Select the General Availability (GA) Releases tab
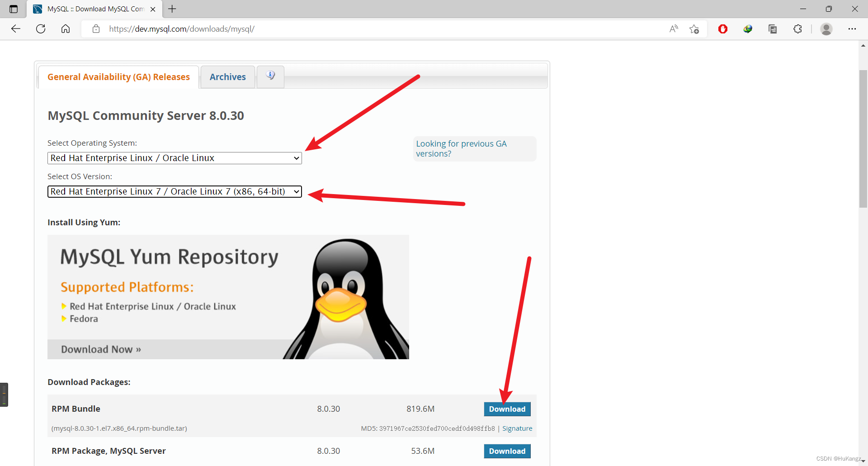Screen dimensions: 868x466 pyautogui.click(x=118, y=77)
